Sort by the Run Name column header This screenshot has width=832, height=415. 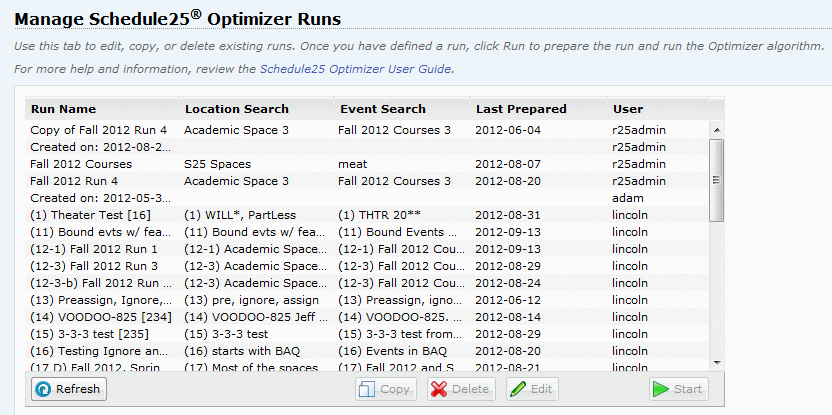tap(102, 109)
